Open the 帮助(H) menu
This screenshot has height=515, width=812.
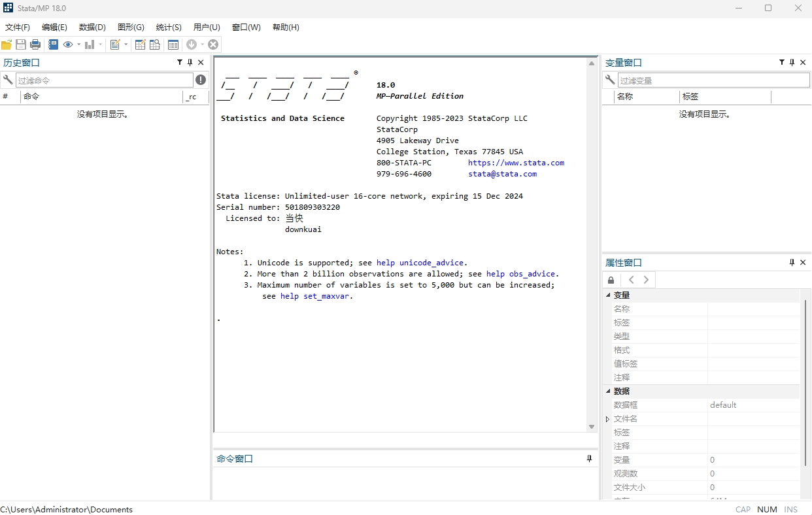click(x=286, y=27)
